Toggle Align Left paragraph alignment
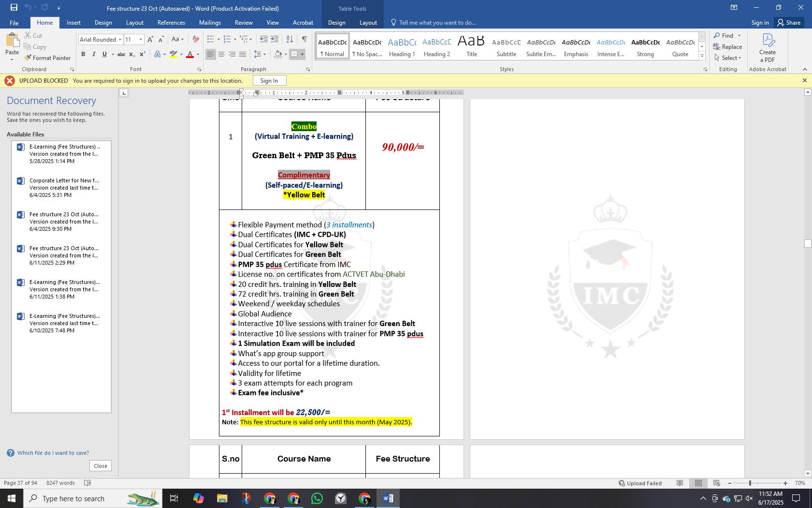Viewport: 812px width, 508px height. coord(210,54)
